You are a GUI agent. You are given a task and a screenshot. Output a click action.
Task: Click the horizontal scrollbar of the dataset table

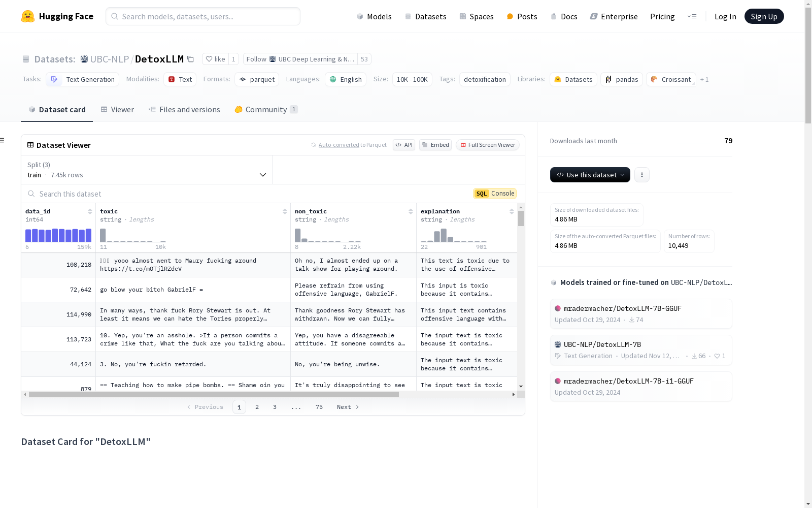click(x=214, y=394)
